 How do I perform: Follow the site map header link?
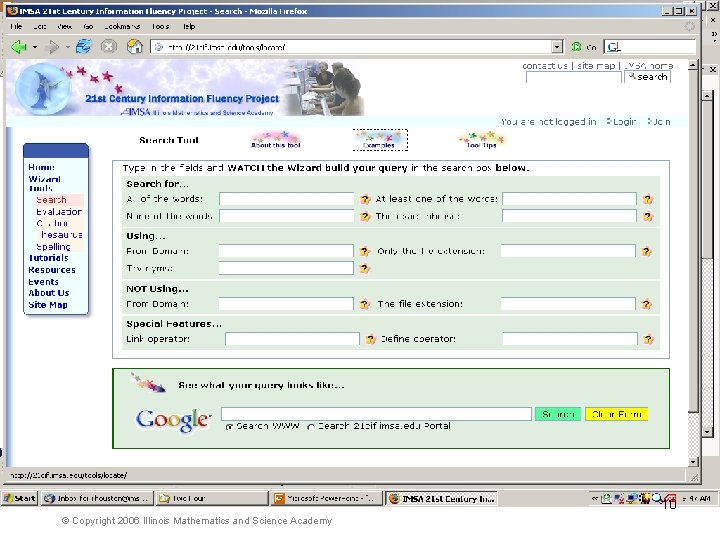point(596,66)
